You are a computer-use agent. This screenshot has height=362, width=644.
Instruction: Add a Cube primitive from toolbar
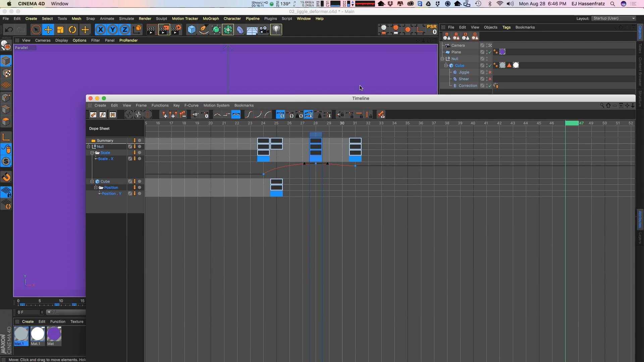pos(192,30)
